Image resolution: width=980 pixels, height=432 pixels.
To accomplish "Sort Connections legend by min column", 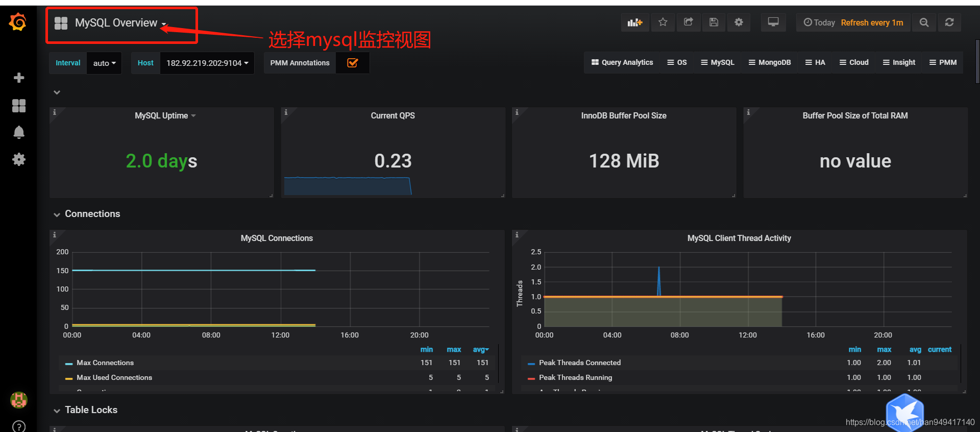I will 427,350.
